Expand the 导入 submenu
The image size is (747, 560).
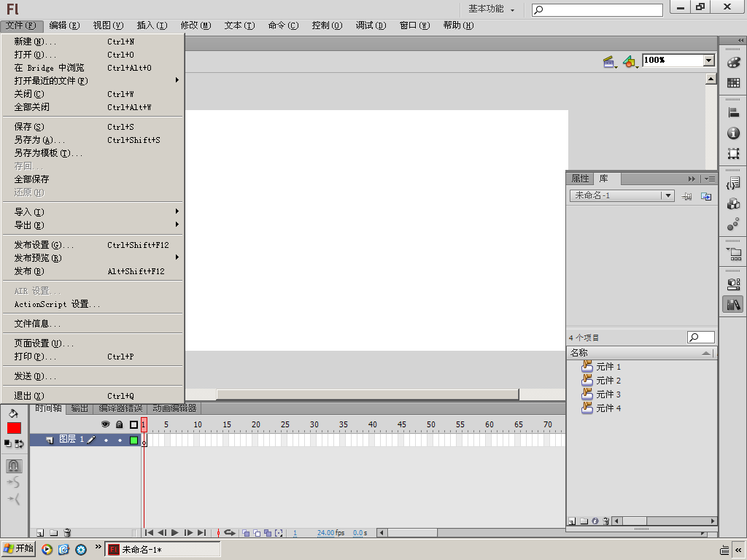pos(93,212)
